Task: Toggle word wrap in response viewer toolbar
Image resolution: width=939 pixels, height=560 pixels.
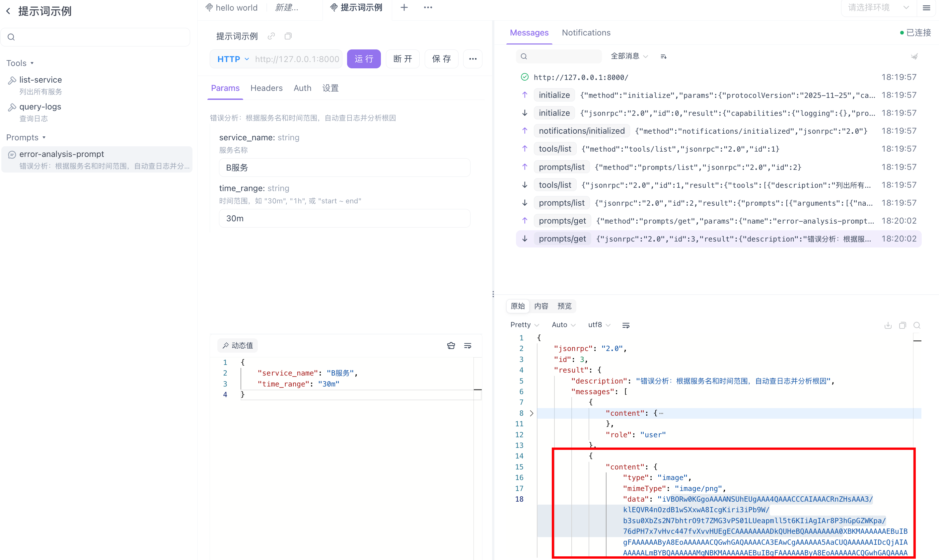Action: click(x=625, y=325)
